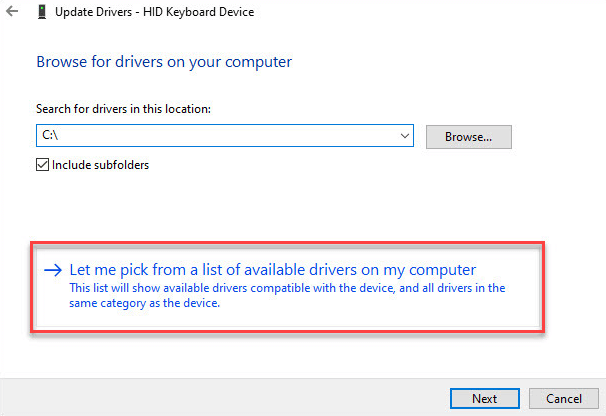Click the Include subfolders label text

pyautogui.click(x=100, y=165)
